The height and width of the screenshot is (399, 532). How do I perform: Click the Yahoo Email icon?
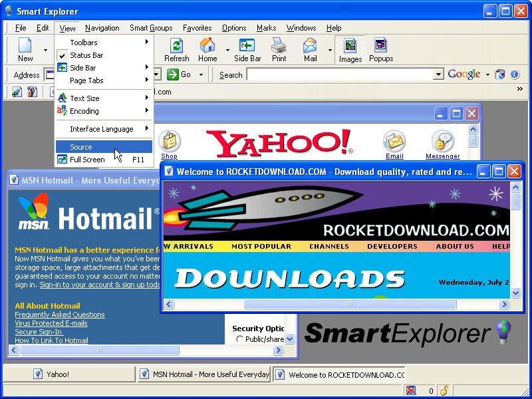[x=394, y=142]
